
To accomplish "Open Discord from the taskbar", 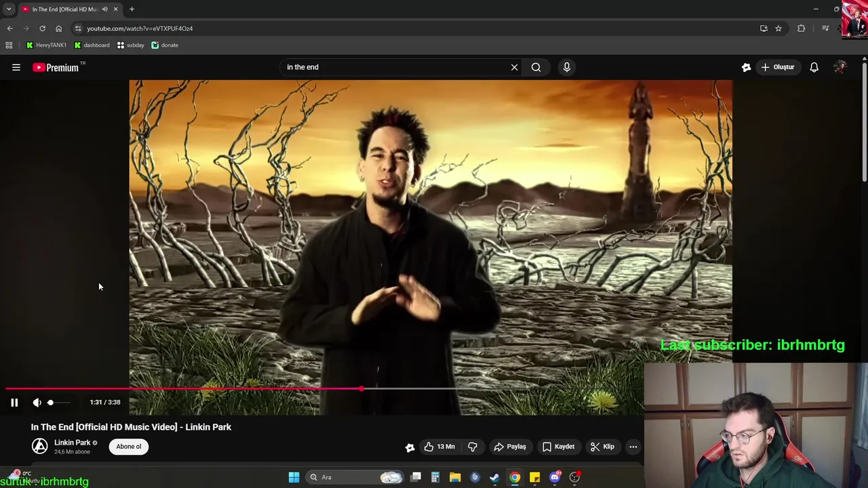I will tap(555, 477).
